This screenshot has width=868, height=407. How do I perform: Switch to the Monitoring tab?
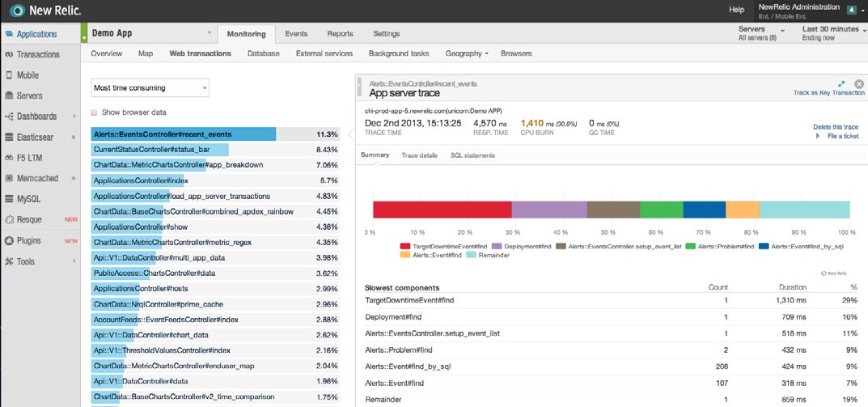point(246,34)
